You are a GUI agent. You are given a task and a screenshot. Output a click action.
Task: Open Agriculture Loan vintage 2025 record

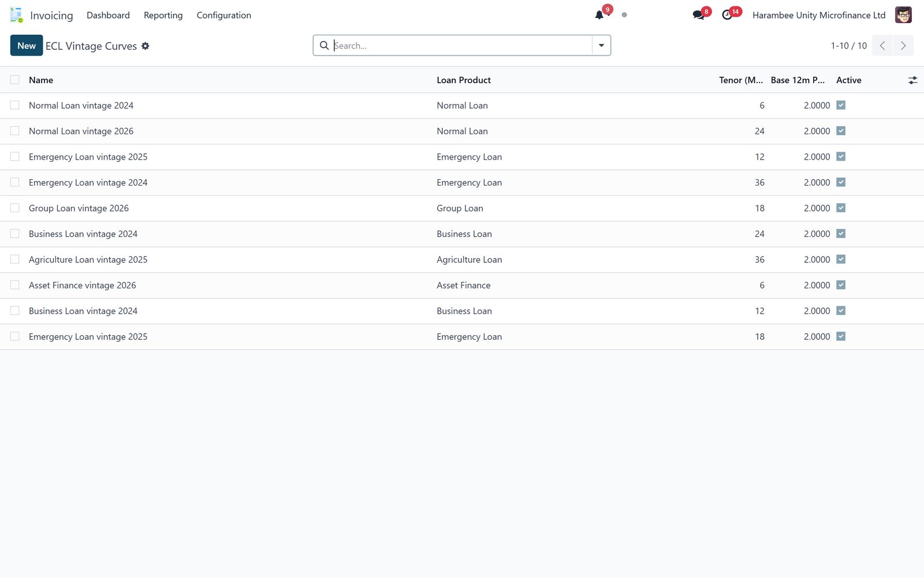click(x=88, y=260)
